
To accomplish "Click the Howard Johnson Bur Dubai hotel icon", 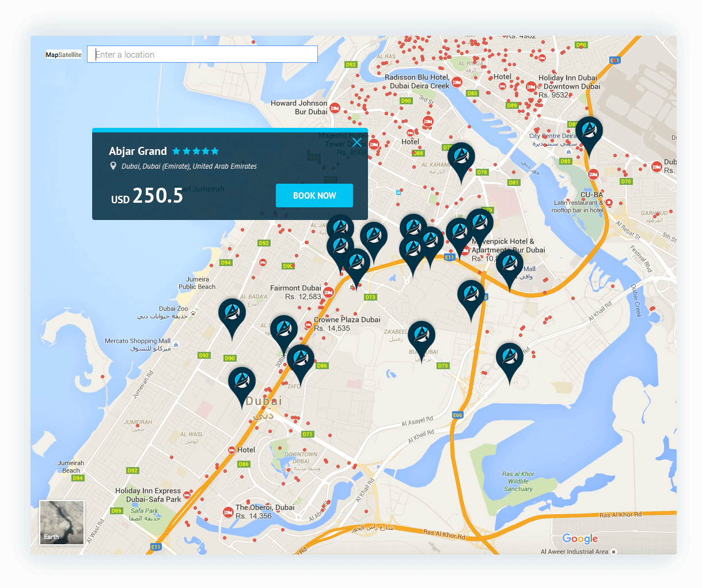I will click(335, 108).
